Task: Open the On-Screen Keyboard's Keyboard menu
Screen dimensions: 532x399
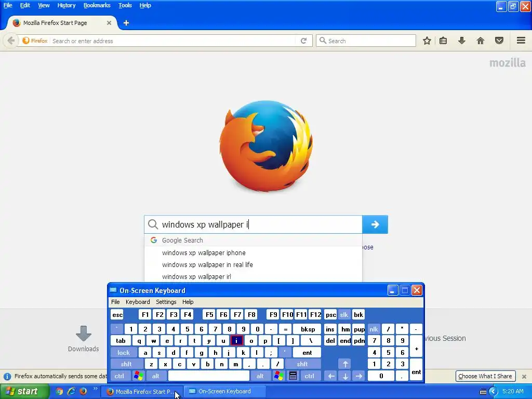Action: pyautogui.click(x=137, y=302)
